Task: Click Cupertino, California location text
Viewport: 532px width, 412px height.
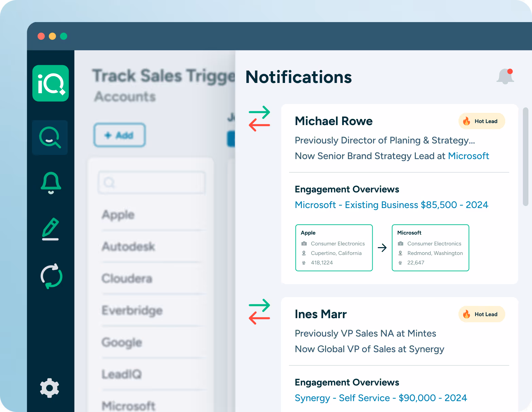Action: tap(336, 253)
